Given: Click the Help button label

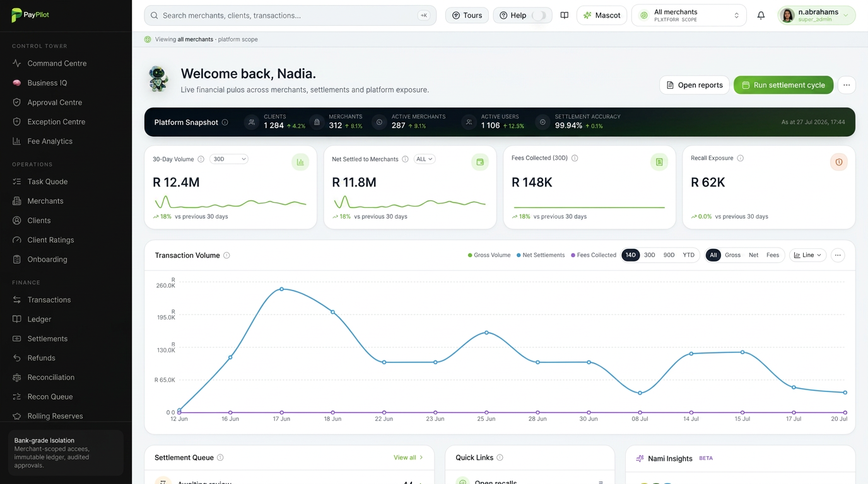Looking at the screenshot, I should coord(519,15).
